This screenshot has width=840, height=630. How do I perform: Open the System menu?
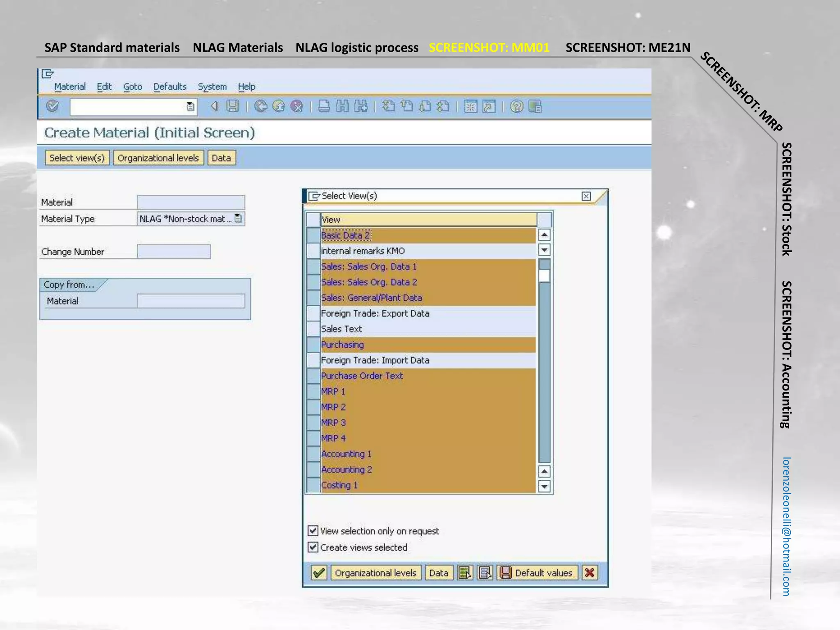pyautogui.click(x=212, y=87)
